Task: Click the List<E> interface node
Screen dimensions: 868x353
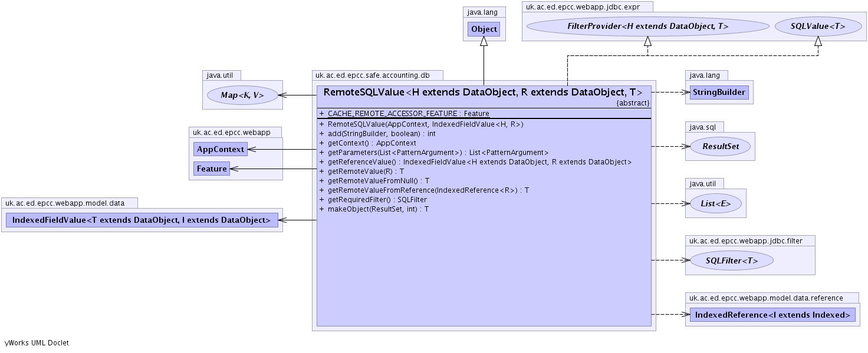Action: 715,204
